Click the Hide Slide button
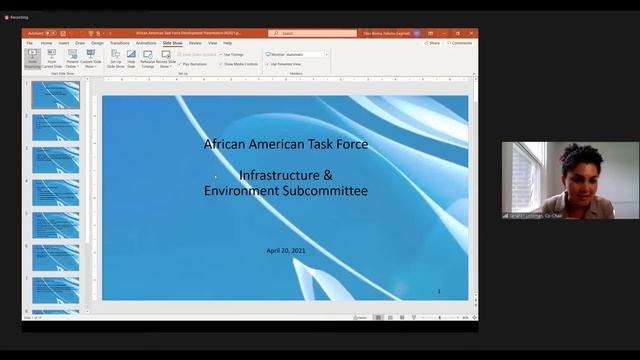The width and height of the screenshot is (640, 360). click(131, 59)
